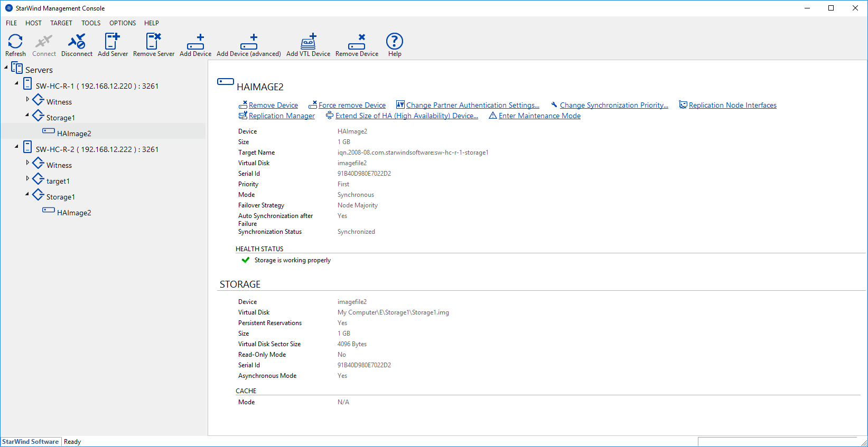Click the Storage1.img virtual disk path
868x447 pixels.
click(x=393, y=312)
